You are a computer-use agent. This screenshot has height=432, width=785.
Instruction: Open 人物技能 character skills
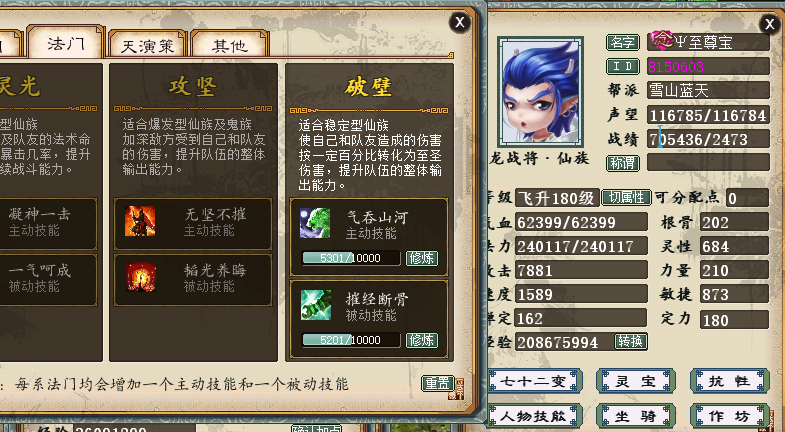533,416
